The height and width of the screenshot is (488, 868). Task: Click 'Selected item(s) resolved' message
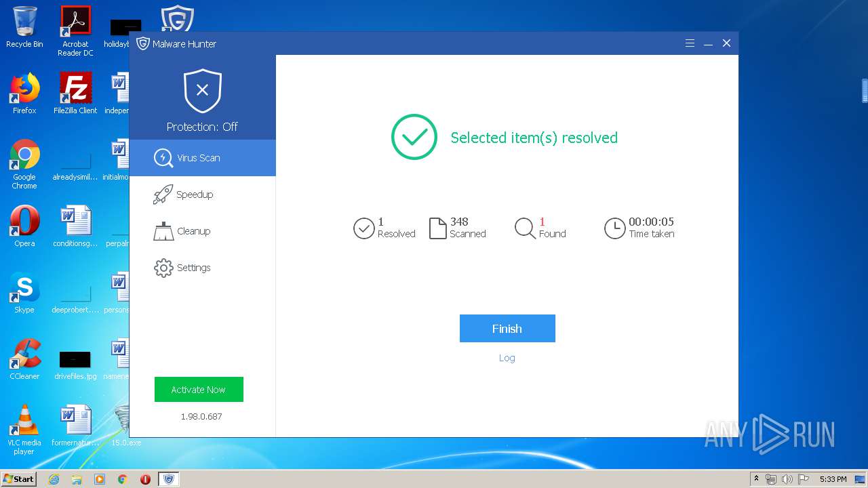(534, 138)
